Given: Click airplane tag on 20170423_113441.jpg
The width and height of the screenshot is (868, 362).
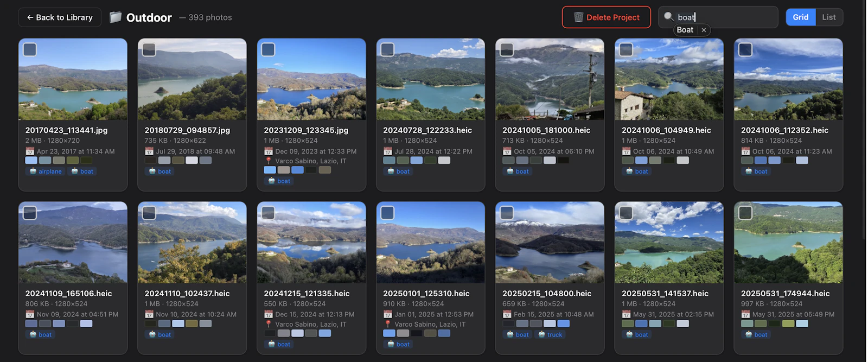Looking at the screenshot, I should click(x=46, y=172).
